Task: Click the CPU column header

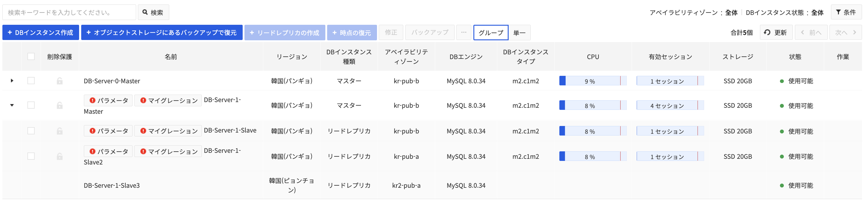Action: tap(593, 56)
